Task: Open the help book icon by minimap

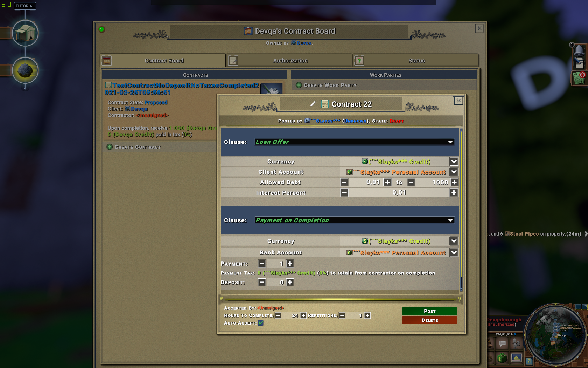Action: point(529,361)
